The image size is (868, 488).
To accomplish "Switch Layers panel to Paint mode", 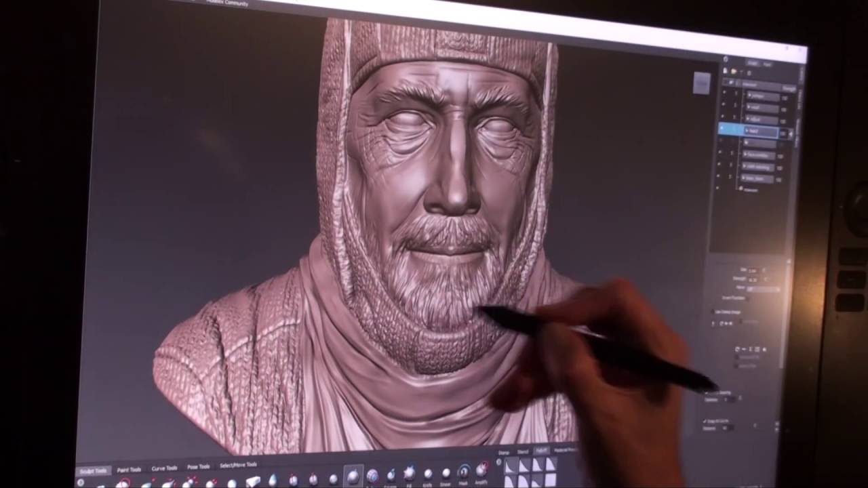I will [767, 64].
